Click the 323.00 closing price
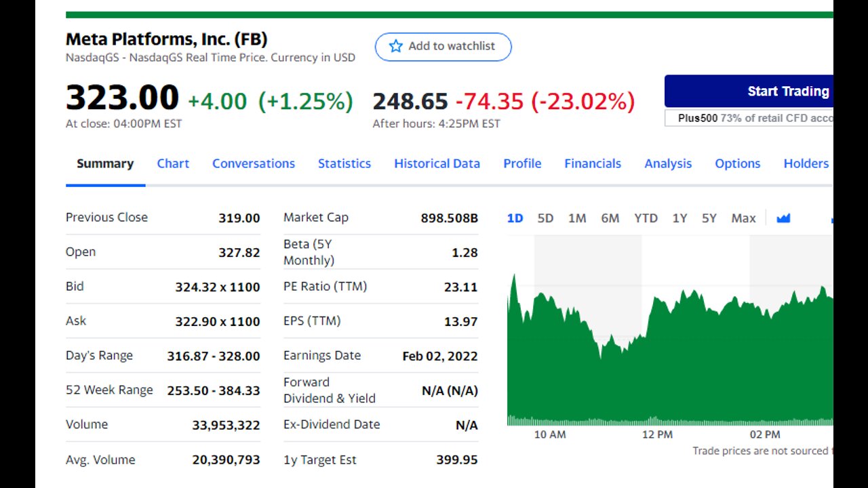Image resolution: width=868 pixels, height=488 pixels. (122, 98)
